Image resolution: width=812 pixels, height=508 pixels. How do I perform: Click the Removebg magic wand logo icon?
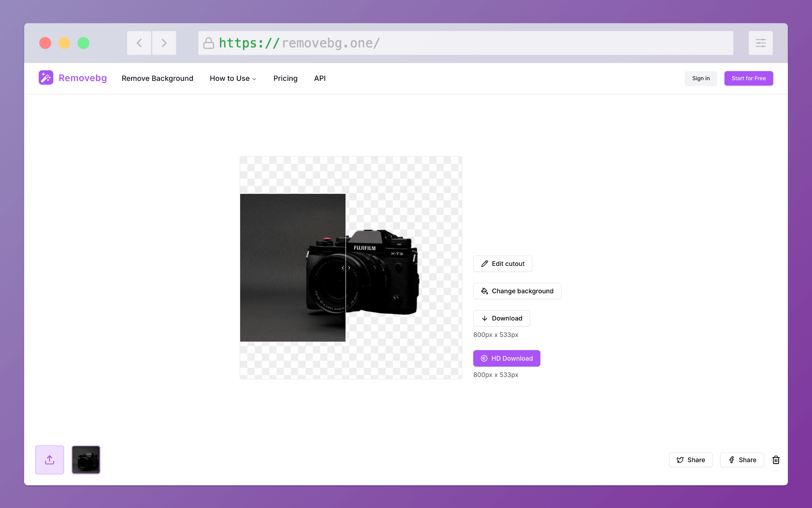point(46,77)
